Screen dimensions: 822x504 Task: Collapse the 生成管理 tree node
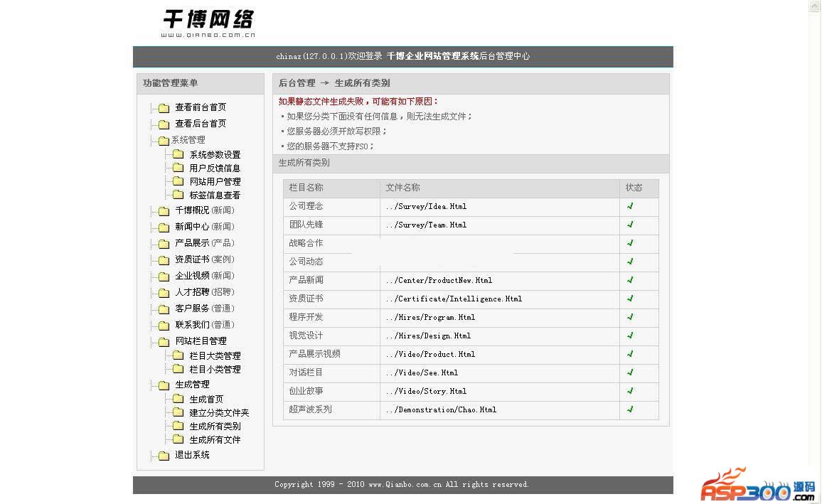point(164,385)
